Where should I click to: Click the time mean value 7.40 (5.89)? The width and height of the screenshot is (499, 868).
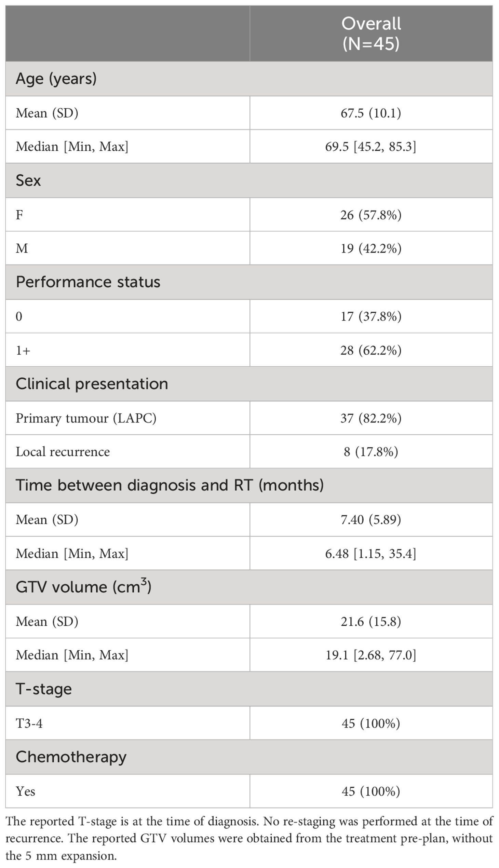tap(371, 519)
